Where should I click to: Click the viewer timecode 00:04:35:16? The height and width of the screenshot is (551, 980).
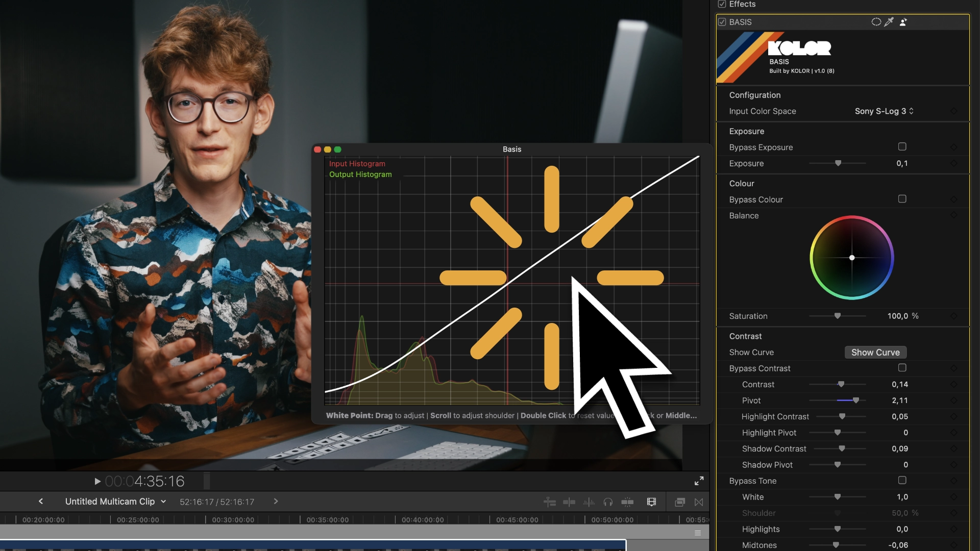pos(144,481)
